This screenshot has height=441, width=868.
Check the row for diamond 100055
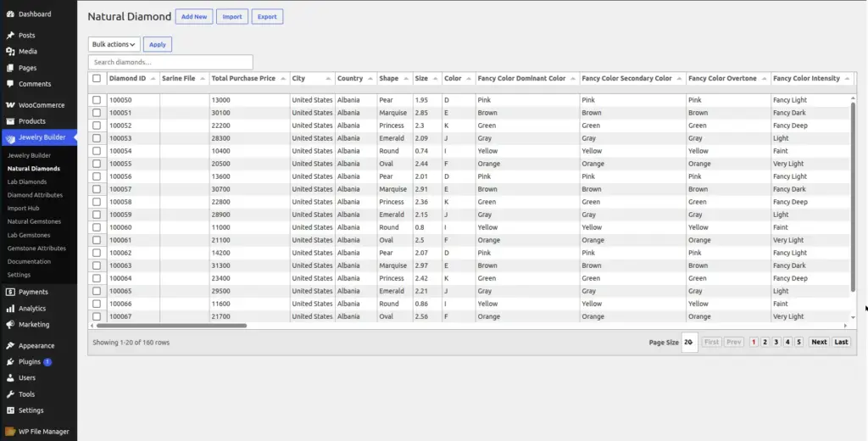click(x=97, y=164)
